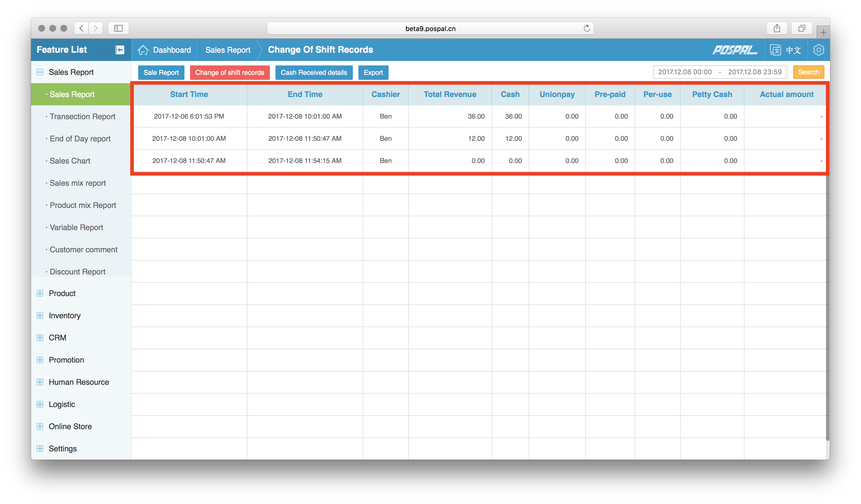This screenshot has height=504, width=861.
Task: Click the Safari share icon
Action: pyautogui.click(x=777, y=28)
